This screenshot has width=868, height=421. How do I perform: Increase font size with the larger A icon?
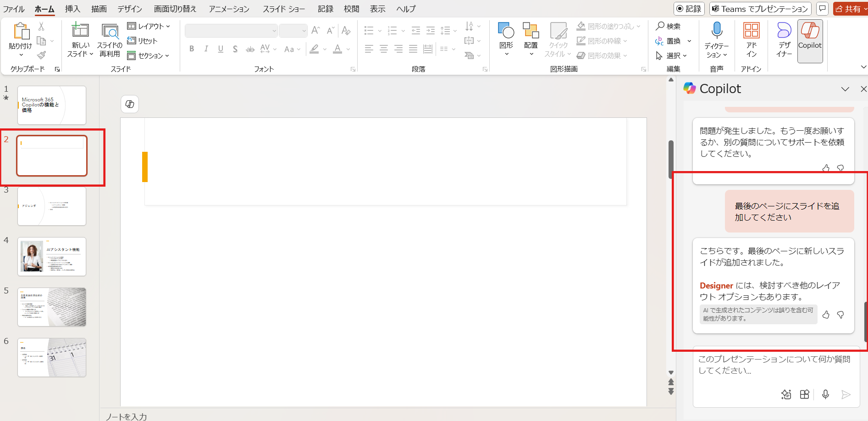315,30
